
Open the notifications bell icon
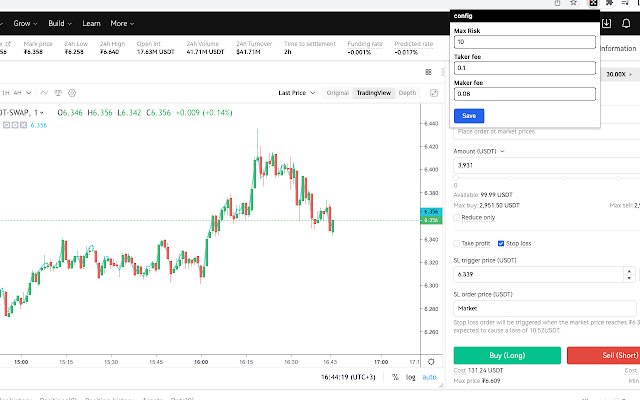(x=626, y=23)
